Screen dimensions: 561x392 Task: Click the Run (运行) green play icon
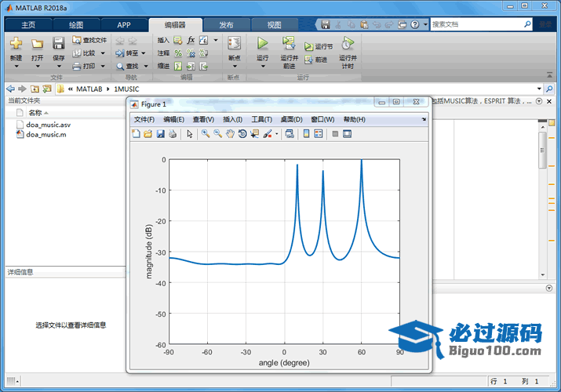(x=262, y=43)
